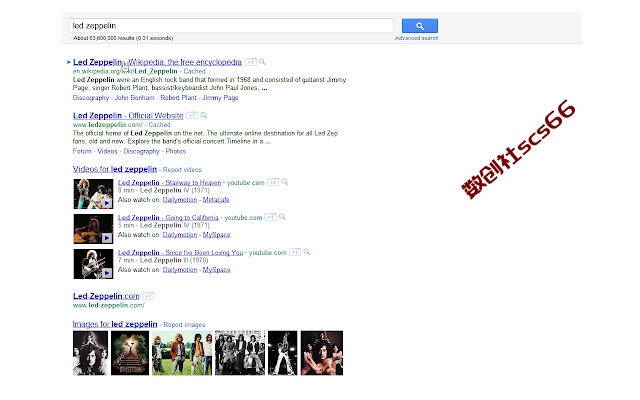This screenshot has width=640, height=400.
Task: Open performer with raised arm image
Action: (x=283, y=353)
